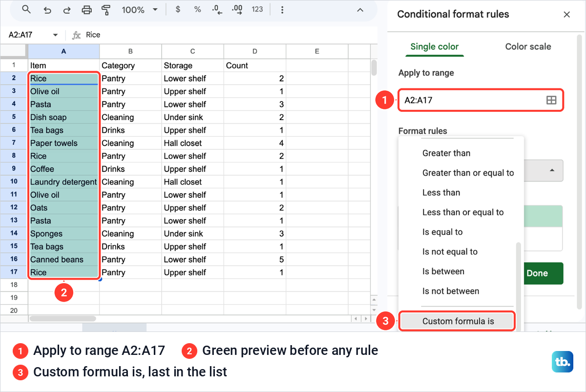This screenshot has height=392, width=586.
Task: Click the green Done button
Action: point(544,273)
